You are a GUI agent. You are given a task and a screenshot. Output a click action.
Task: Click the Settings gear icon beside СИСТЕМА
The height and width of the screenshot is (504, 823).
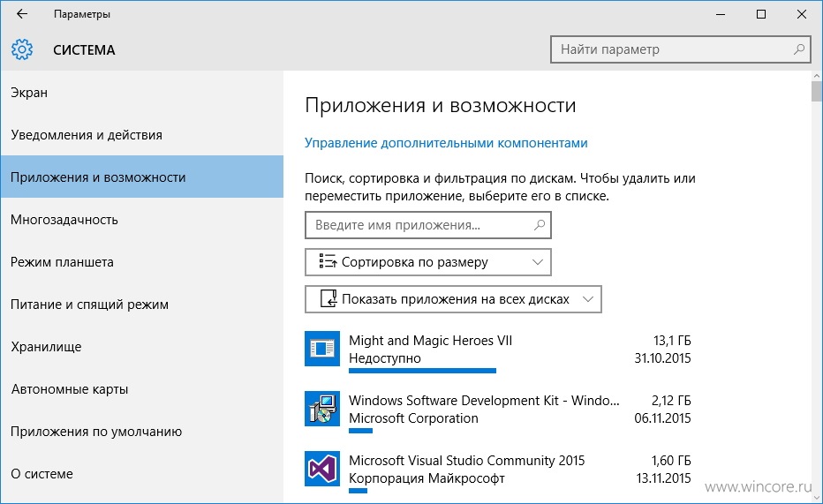click(x=22, y=49)
